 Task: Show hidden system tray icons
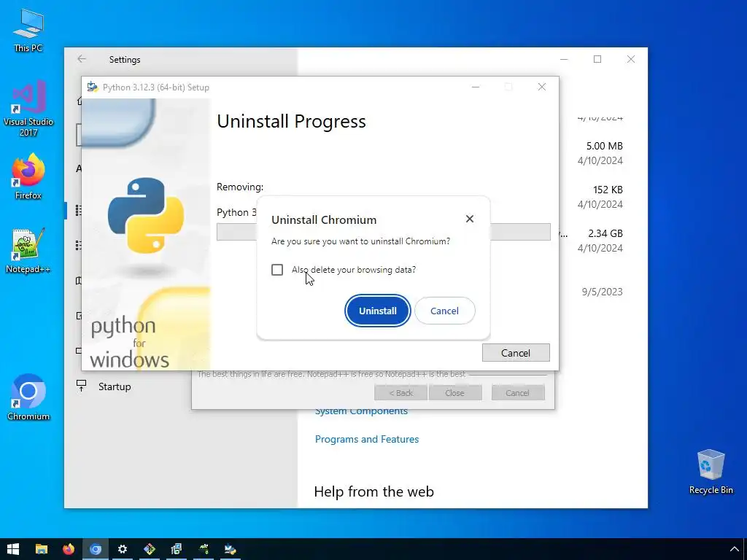point(734,550)
